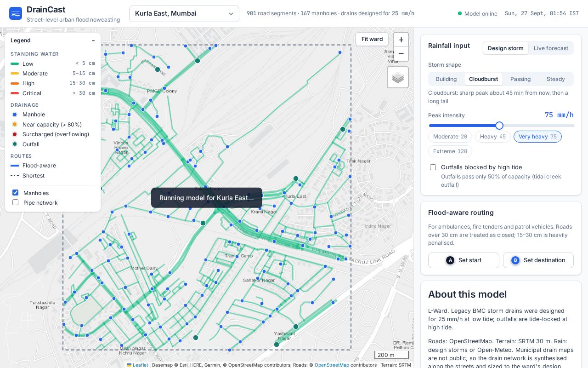
Task: Click the Peak intensity slider handle
Action: pos(499,126)
